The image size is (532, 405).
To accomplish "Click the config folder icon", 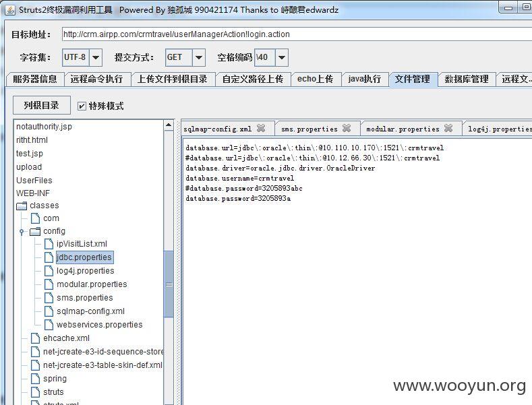I will coord(35,231).
